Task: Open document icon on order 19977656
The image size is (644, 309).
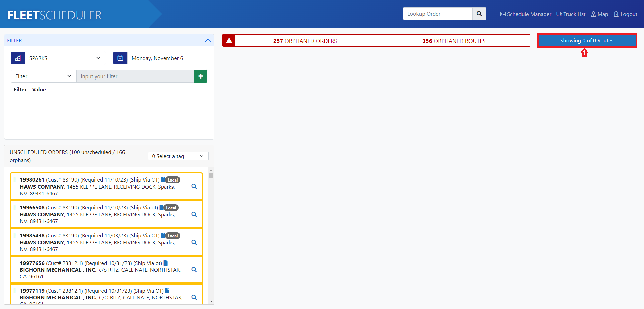Action: pyautogui.click(x=166, y=263)
